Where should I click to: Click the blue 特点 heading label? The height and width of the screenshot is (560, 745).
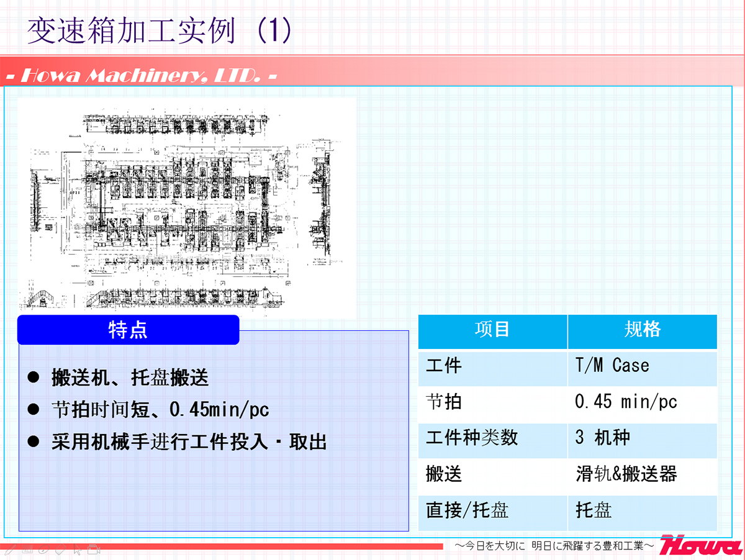click(x=128, y=330)
